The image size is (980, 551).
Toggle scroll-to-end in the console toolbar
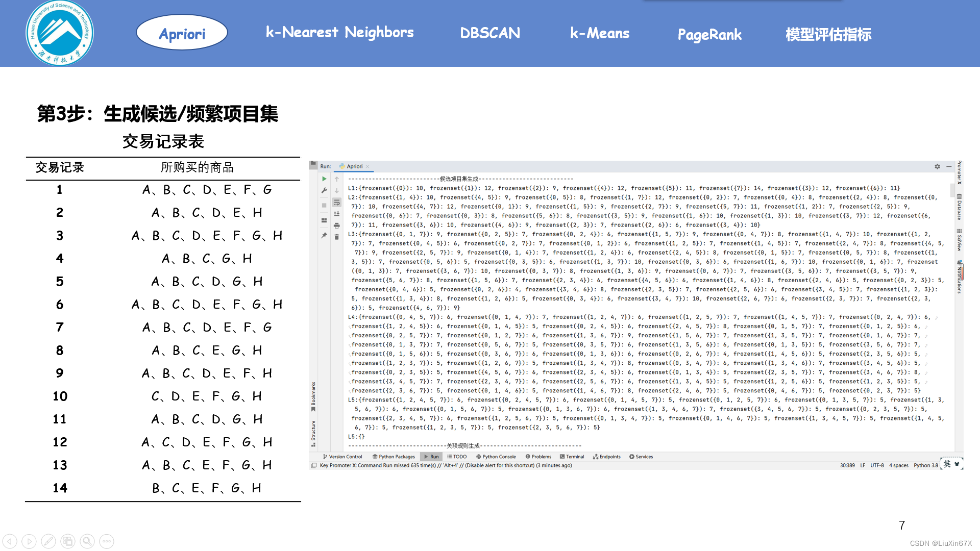click(x=337, y=213)
